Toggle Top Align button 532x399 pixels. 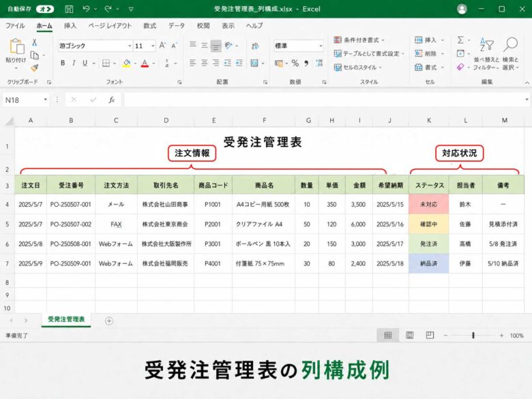pos(193,44)
